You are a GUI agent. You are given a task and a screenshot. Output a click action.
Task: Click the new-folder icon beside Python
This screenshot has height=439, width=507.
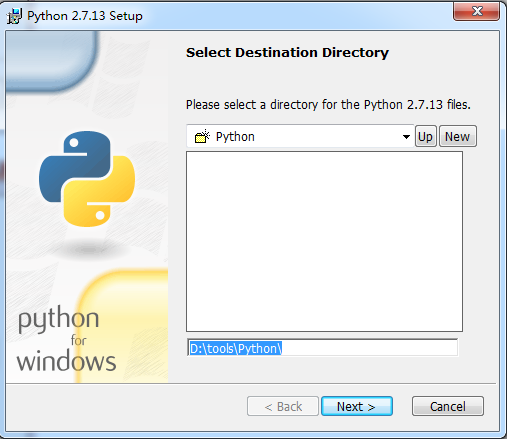click(202, 136)
